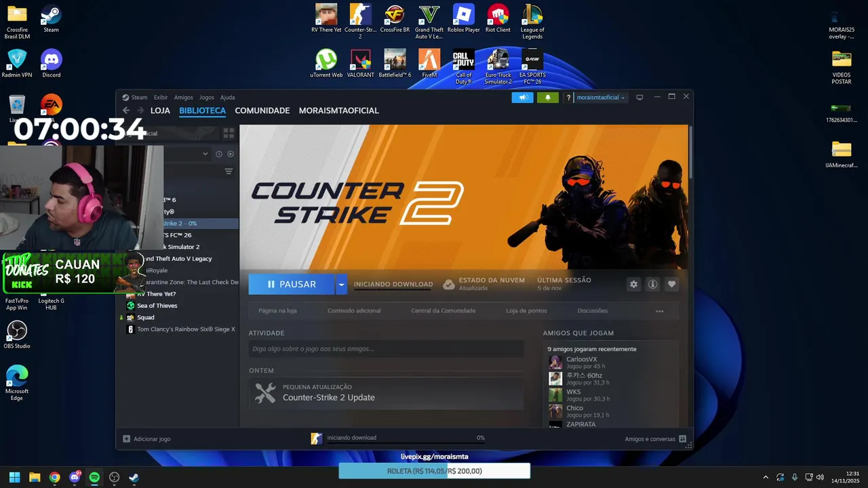Open WKS friend avatar
Screen dimensions: 868x488
coord(555,394)
